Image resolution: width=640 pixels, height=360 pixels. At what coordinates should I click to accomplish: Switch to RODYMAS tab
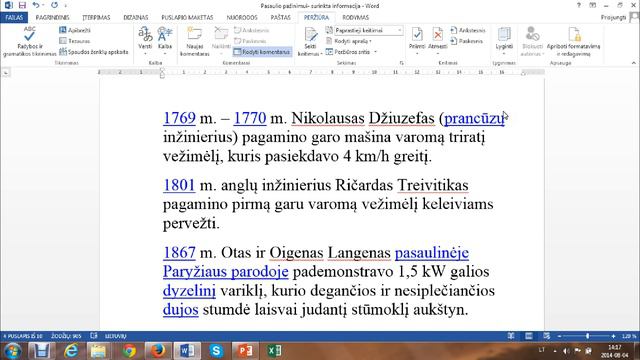(356, 18)
